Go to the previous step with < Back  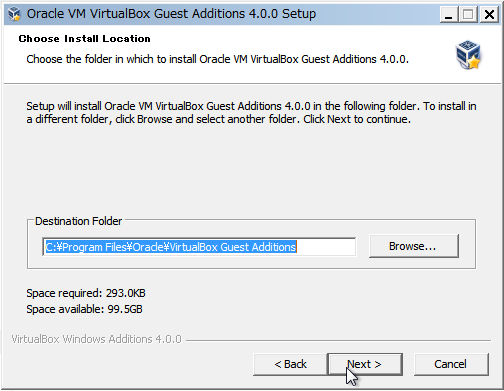[x=290, y=364]
